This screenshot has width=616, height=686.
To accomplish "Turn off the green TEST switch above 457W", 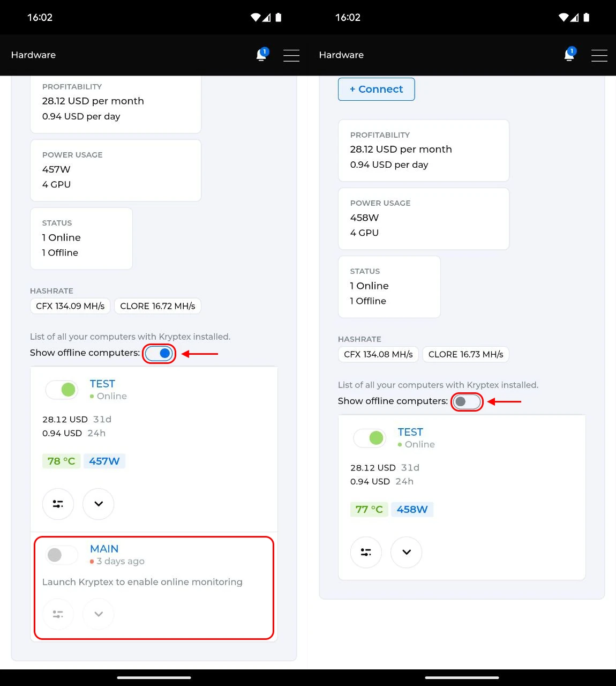I will 62,390.
